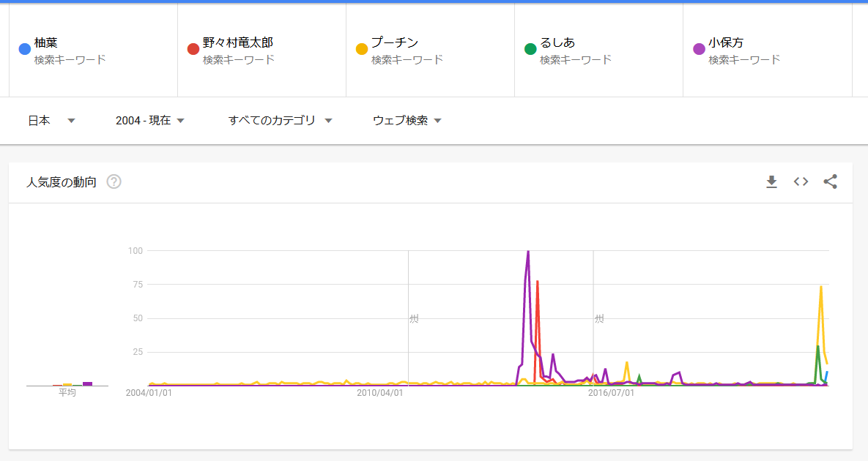Viewport: 868px width, 461px height.
Task: Click the purple dot for 小保方
Action: point(699,49)
